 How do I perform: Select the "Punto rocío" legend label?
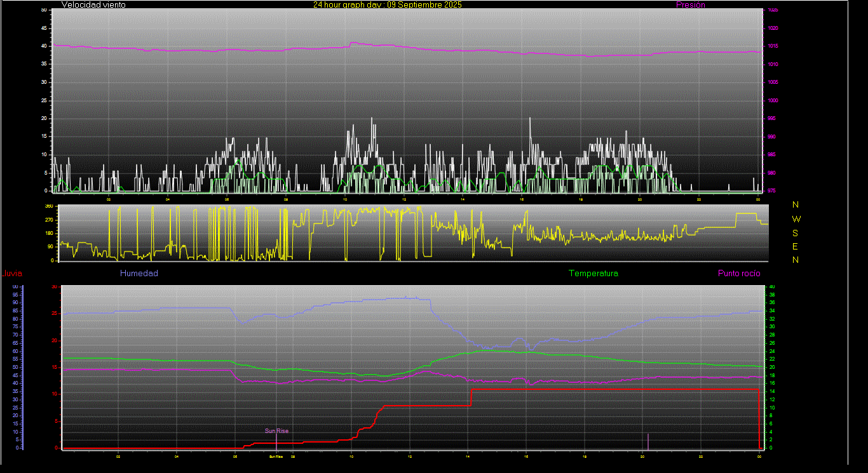(x=738, y=274)
